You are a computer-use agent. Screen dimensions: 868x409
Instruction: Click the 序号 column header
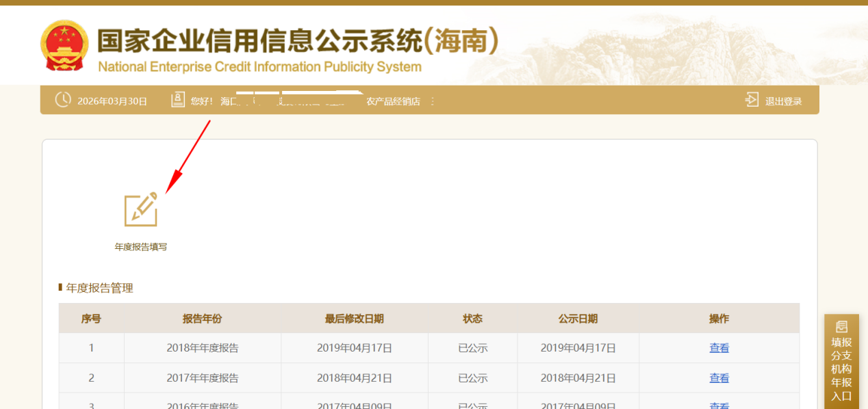point(91,319)
